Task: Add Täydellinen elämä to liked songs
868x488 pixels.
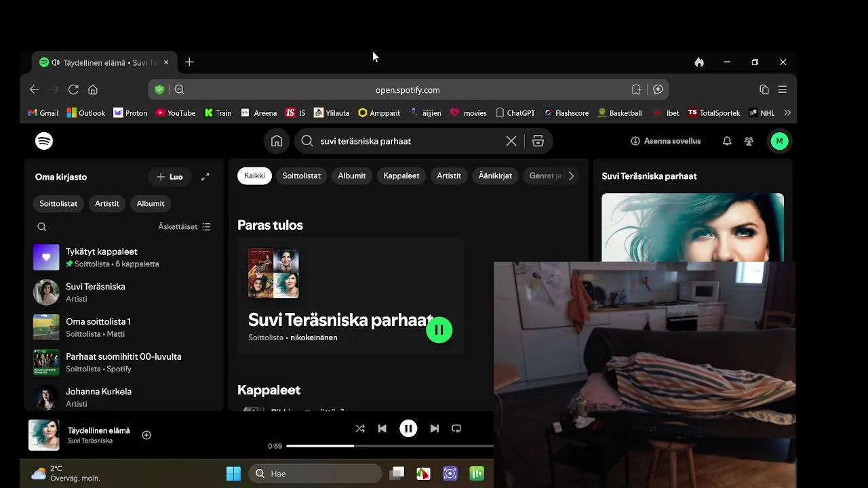Action: 146,435
